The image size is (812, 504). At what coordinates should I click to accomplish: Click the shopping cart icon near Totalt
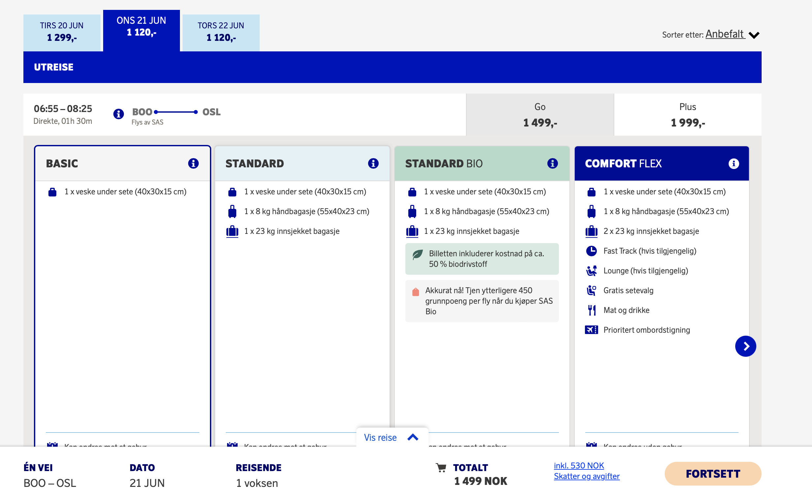click(441, 468)
